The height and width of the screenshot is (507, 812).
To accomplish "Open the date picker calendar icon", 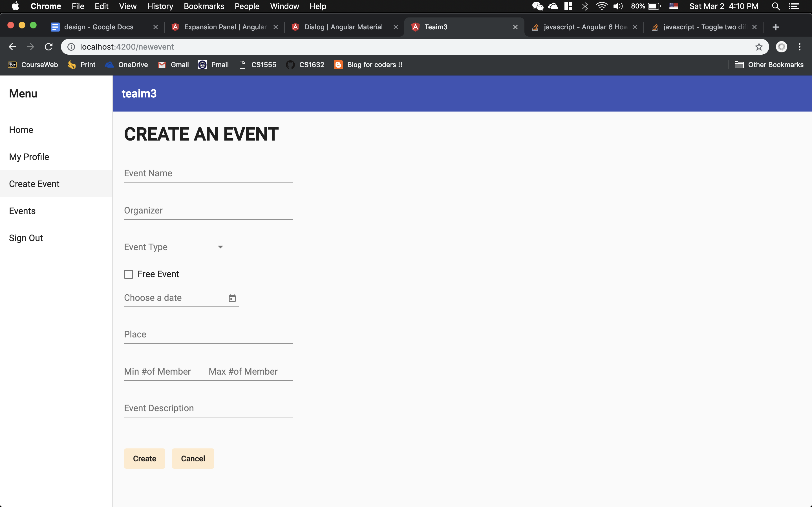I will [232, 298].
